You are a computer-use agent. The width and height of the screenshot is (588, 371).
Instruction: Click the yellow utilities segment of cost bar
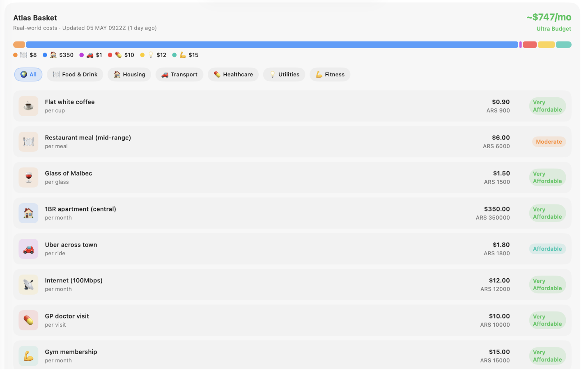pyautogui.click(x=546, y=45)
